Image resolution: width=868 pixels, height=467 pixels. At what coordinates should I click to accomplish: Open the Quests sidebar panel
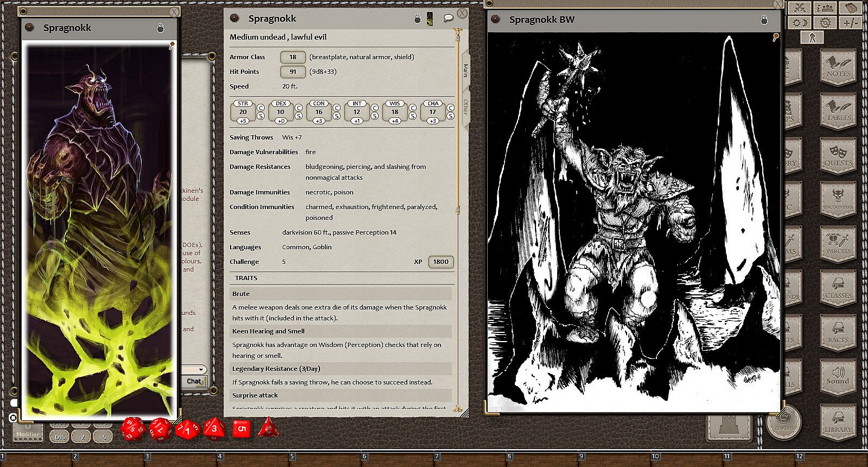point(838,156)
